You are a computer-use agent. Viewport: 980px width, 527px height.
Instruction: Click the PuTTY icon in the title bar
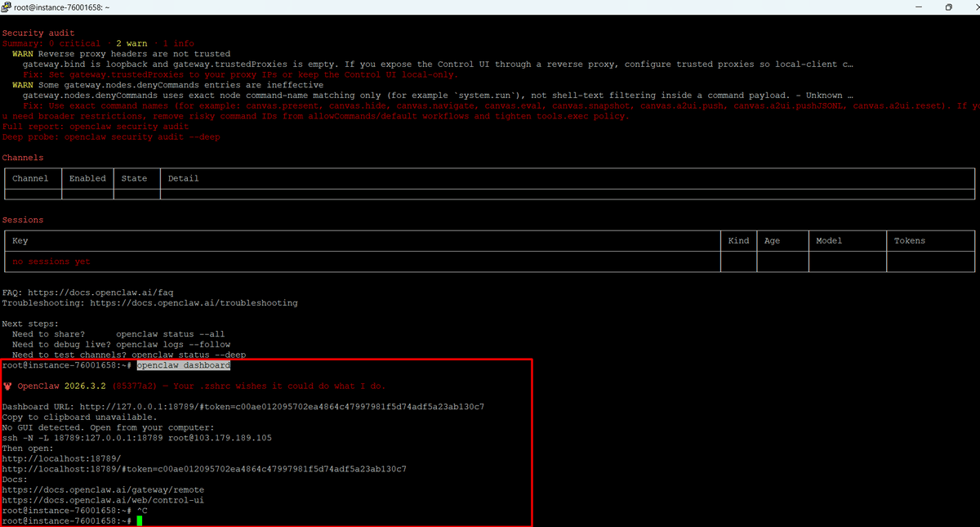point(7,7)
